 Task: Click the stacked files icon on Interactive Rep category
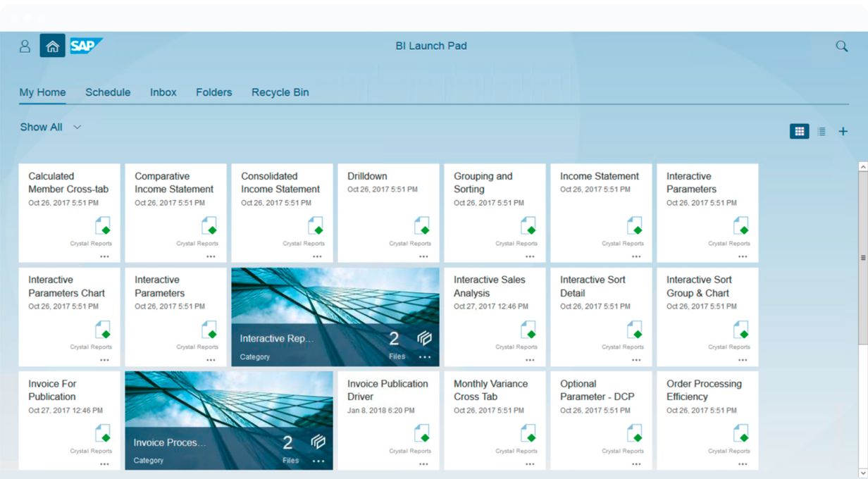(425, 339)
